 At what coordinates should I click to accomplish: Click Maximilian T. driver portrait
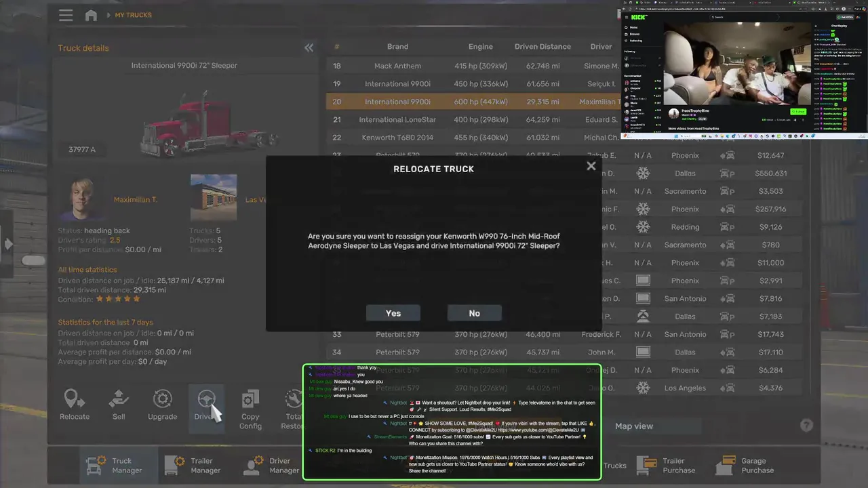click(81, 198)
